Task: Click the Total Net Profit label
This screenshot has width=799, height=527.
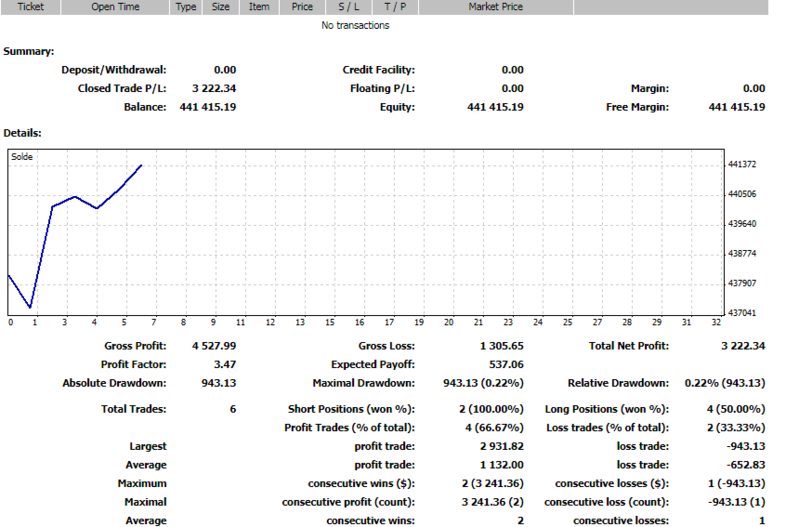Action: click(x=629, y=346)
